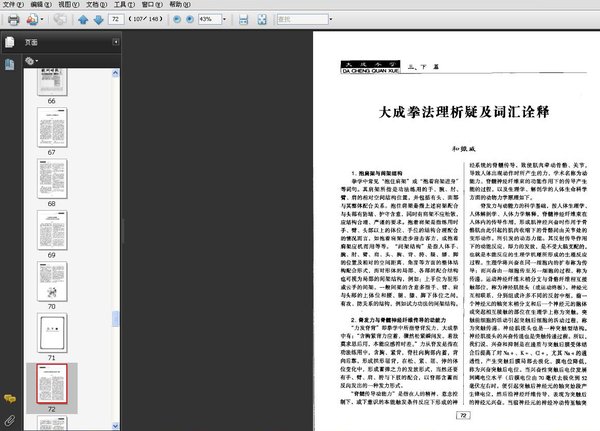Image resolution: width=600 pixels, height=431 pixels.
Task: Select the highlighted page 72 thumbnail
Action: tap(52, 384)
